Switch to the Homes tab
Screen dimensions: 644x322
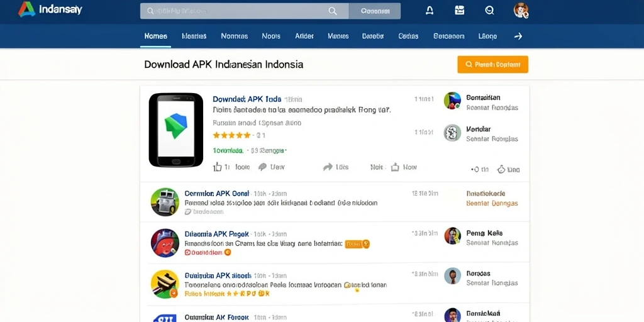(x=156, y=36)
